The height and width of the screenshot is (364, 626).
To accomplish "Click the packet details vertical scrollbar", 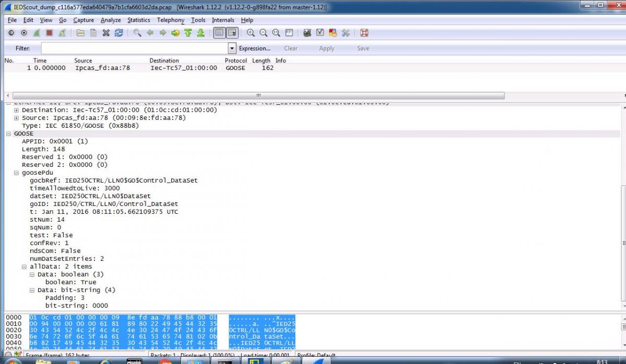I will point(623,242).
